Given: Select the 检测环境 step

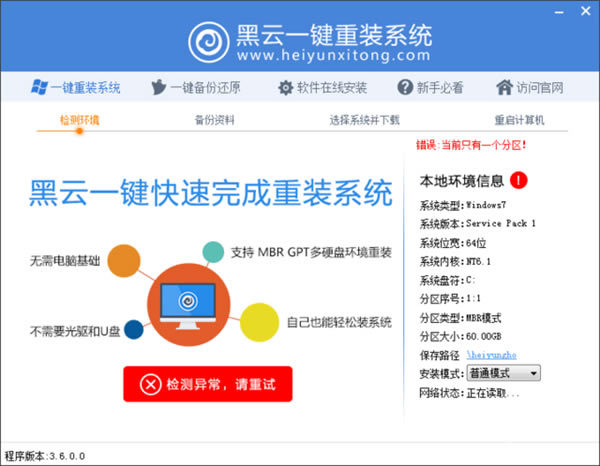Looking at the screenshot, I should [80, 120].
